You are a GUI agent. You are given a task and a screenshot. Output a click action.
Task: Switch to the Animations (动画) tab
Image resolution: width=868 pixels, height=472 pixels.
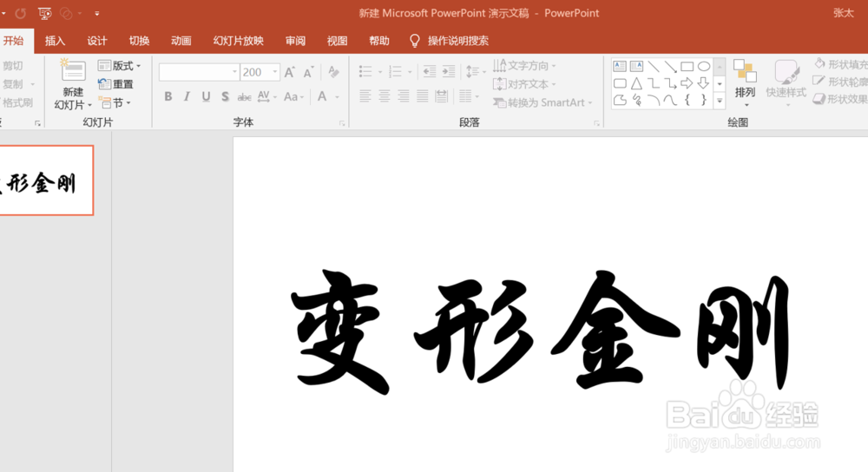[x=181, y=41]
